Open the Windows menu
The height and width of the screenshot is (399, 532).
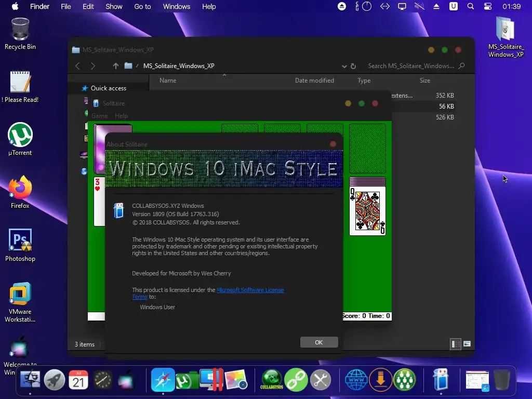177,6
